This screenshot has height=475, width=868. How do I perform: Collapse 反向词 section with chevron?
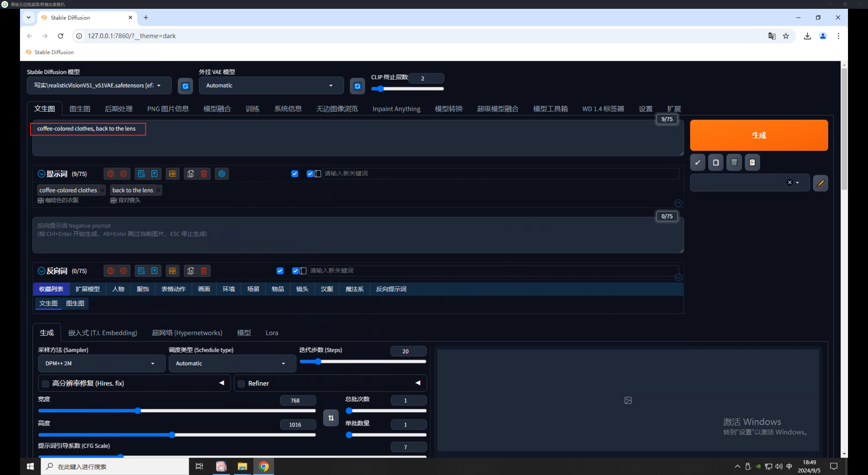click(41, 271)
